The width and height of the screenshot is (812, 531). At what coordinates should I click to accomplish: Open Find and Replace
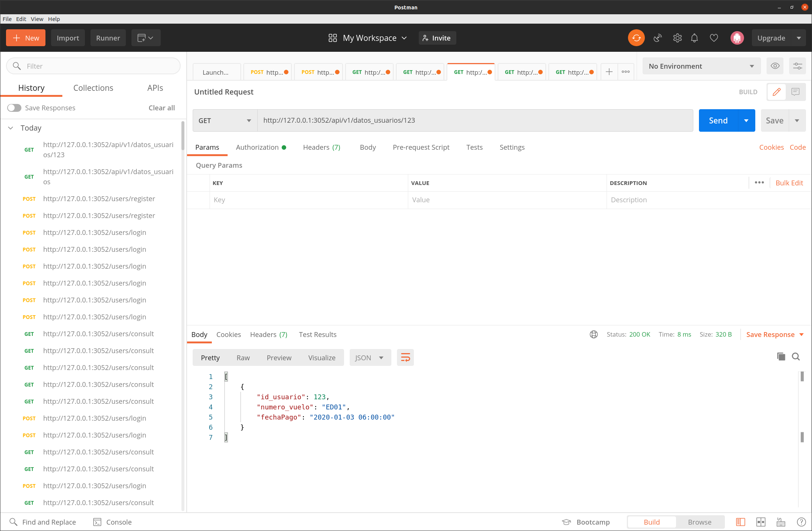42,522
